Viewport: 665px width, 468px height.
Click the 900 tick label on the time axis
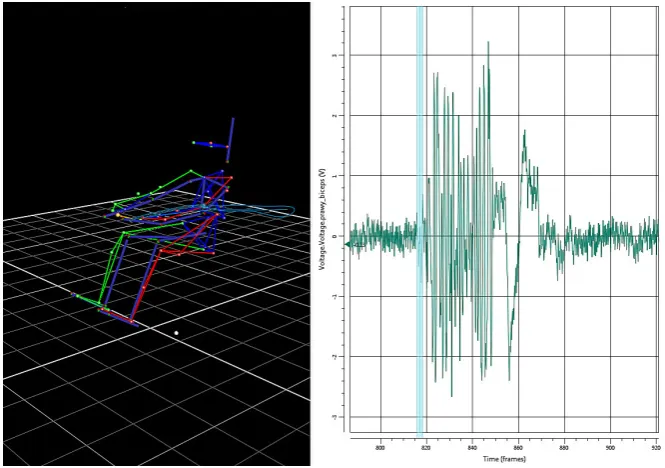tap(610, 448)
